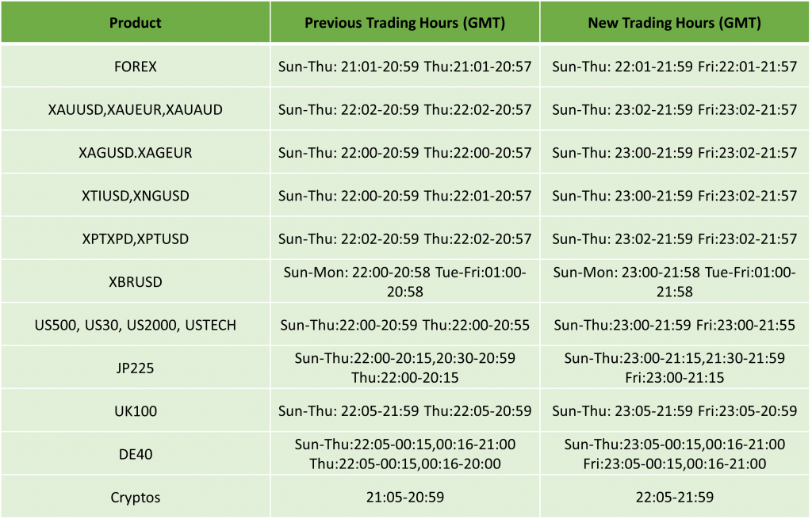Select the XAGUSD.XAGEUR row label
Viewport: 812px width, 519px height.
135,153
